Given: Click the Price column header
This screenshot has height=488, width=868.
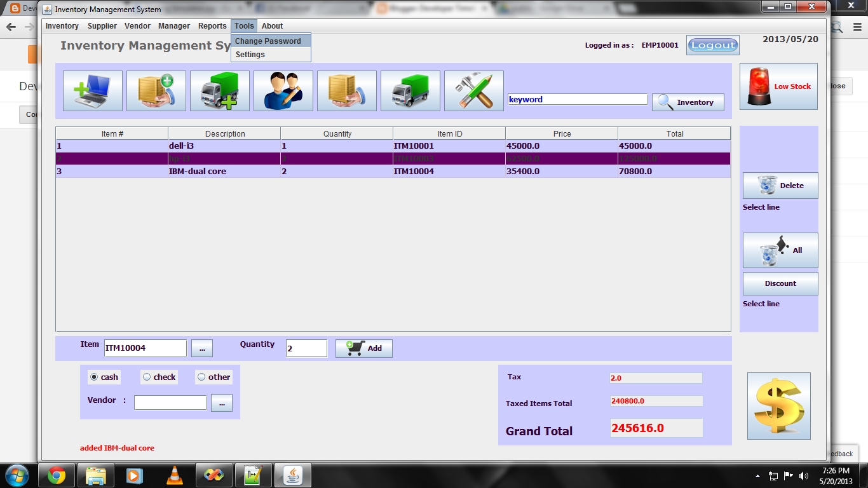Looking at the screenshot, I should tap(562, 133).
